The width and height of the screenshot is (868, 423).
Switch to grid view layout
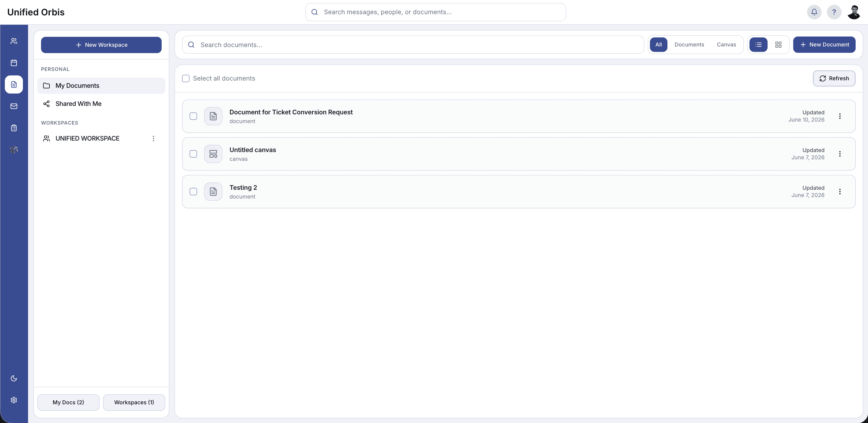click(x=778, y=44)
